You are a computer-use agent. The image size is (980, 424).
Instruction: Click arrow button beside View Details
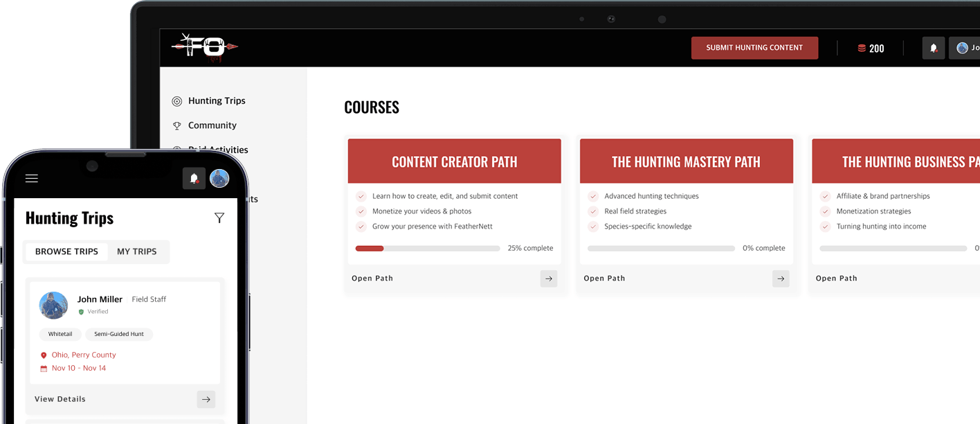pyautogui.click(x=206, y=399)
